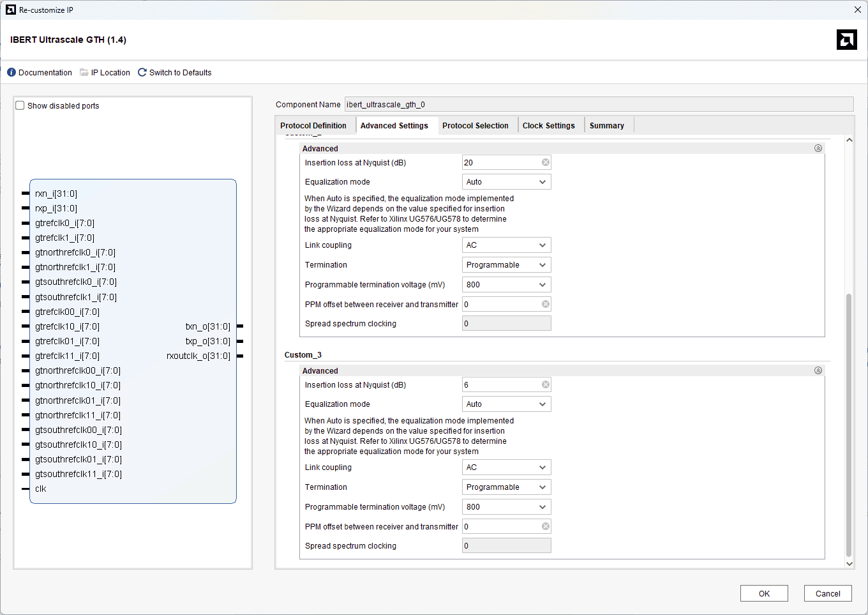Image resolution: width=868 pixels, height=615 pixels.
Task: Switch to Protocol Definition tab
Action: [313, 126]
